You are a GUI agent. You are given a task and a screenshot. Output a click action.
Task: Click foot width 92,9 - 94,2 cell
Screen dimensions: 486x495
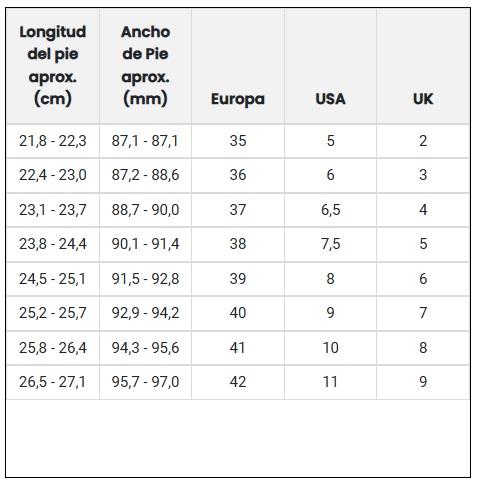145,313
